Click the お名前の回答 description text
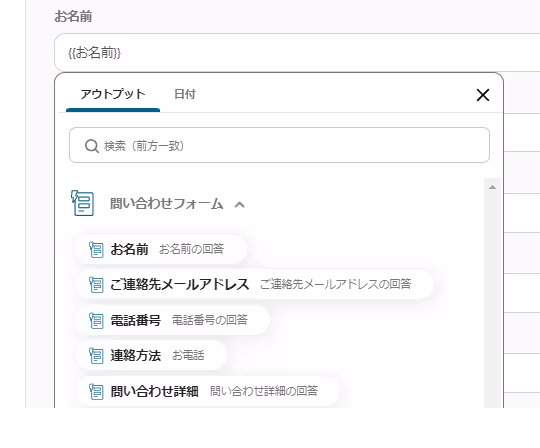Screen dimensions: 540x448 tap(191, 249)
